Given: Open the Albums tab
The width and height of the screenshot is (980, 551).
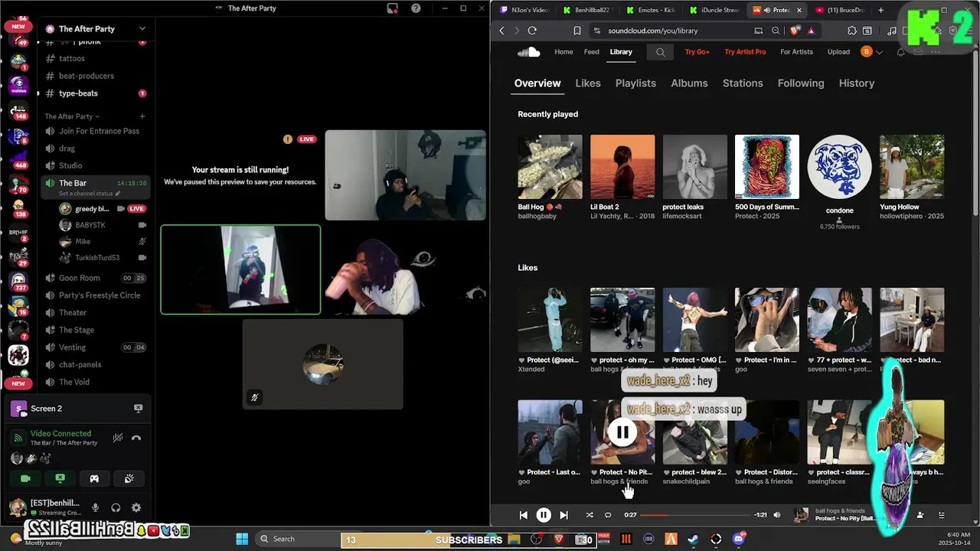Looking at the screenshot, I should tap(689, 83).
